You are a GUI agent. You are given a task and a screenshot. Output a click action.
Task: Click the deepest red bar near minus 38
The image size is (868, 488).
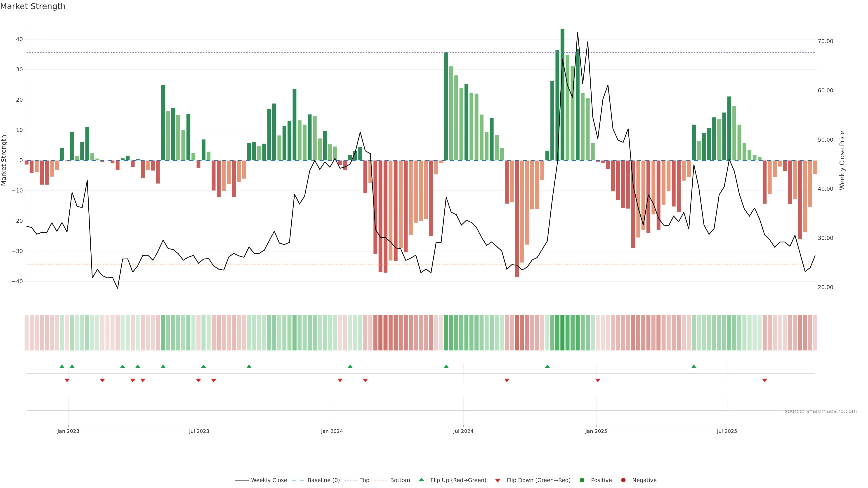[517, 219]
